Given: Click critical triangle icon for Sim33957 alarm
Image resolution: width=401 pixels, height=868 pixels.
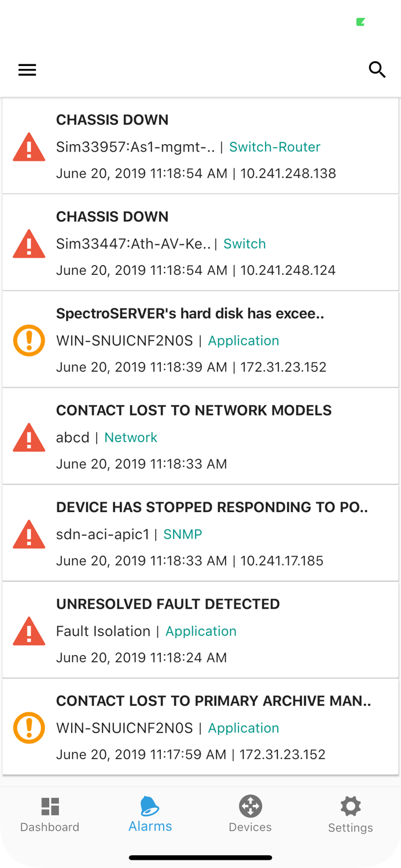Looking at the screenshot, I should coord(29,147).
